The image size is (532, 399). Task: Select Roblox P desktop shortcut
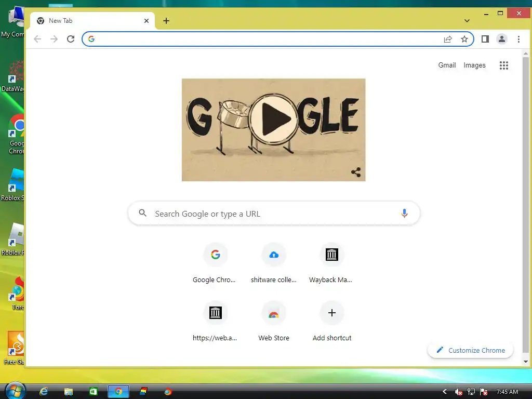tap(13, 239)
